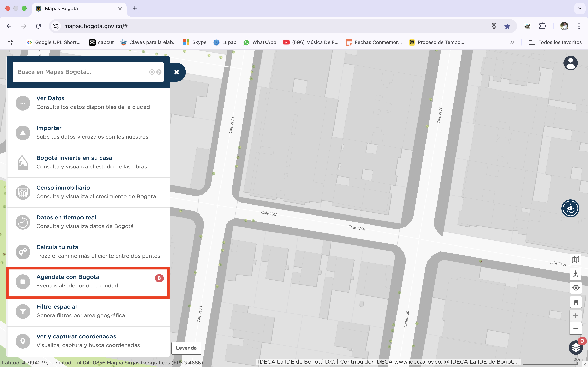Close the side menu panel
Screen dimensions: 588x367
tap(177, 72)
